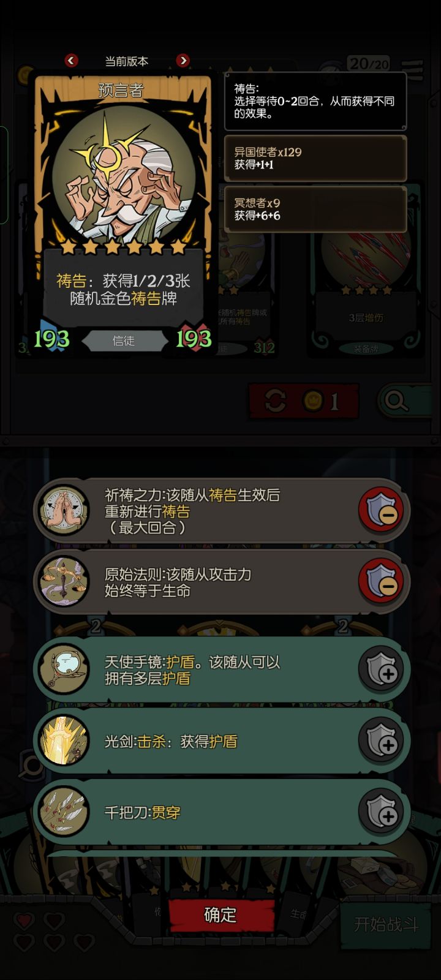Click the 开始战斗 start battle button
Image resolution: width=441 pixels, height=980 pixels.
(386, 924)
